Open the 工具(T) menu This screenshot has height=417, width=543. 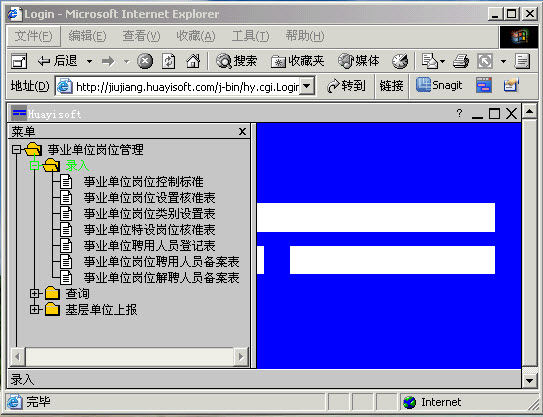coord(250,36)
